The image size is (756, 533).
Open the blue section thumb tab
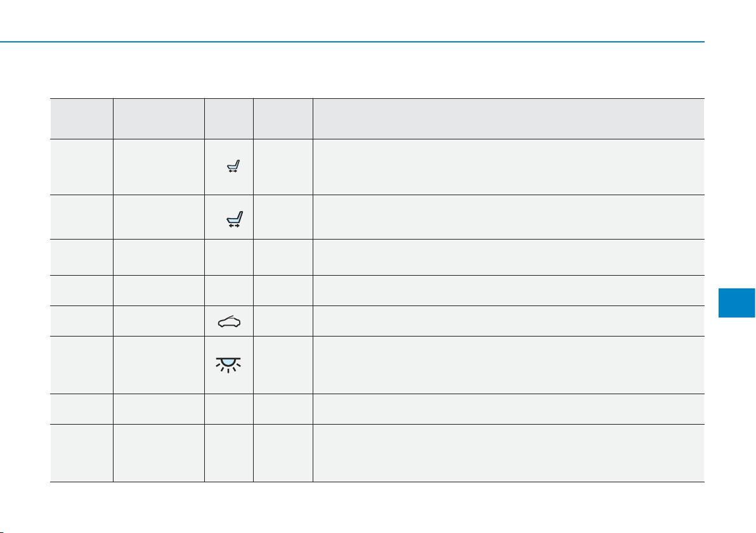(737, 303)
